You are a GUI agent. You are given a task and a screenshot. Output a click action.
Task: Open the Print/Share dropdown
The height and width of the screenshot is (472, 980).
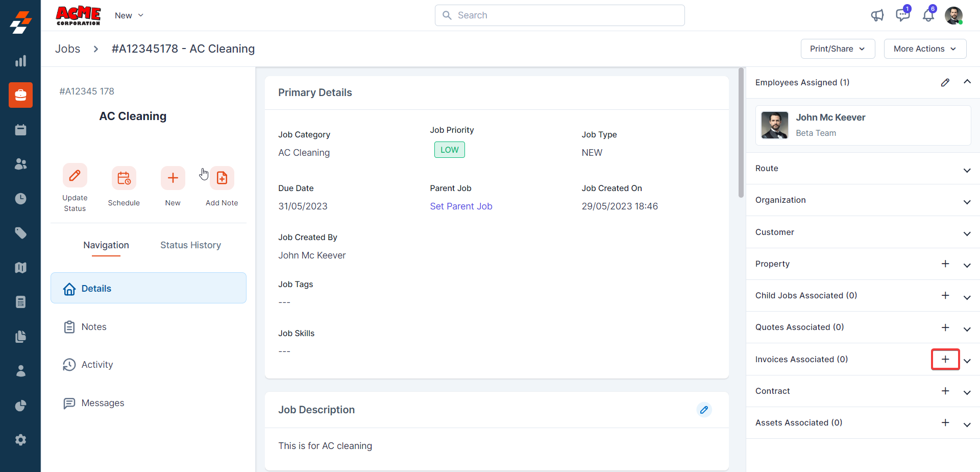pyautogui.click(x=838, y=49)
